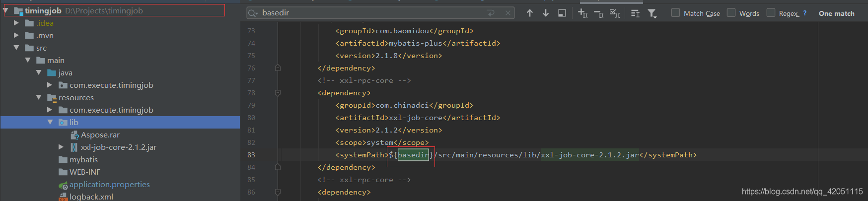Click fold marker at line 78
The height and width of the screenshot is (201, 868).
click(x=278, y=93)
